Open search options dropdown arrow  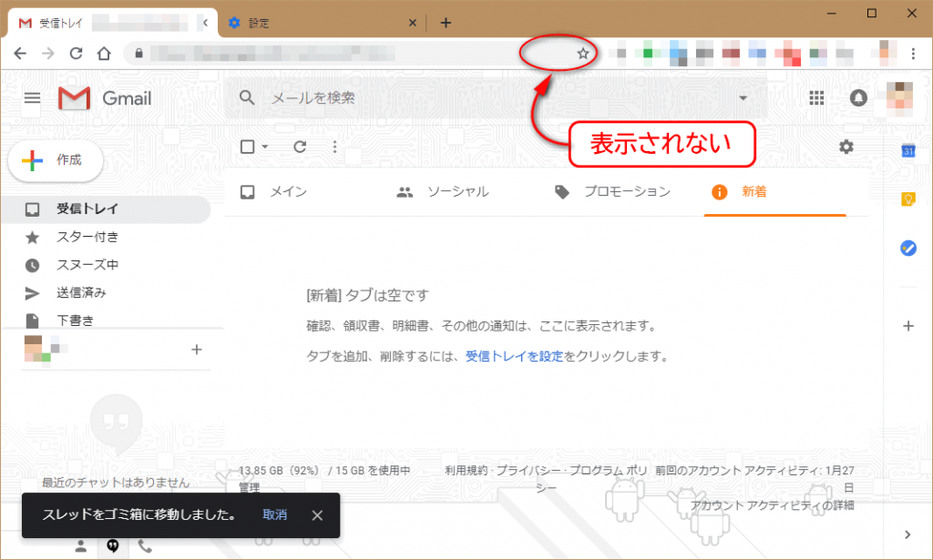[743, 98]
